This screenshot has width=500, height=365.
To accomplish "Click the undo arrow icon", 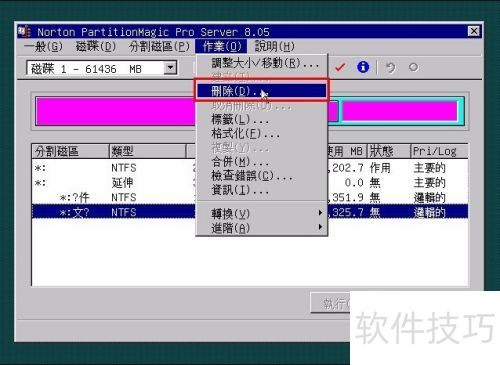I will point(390,68).
